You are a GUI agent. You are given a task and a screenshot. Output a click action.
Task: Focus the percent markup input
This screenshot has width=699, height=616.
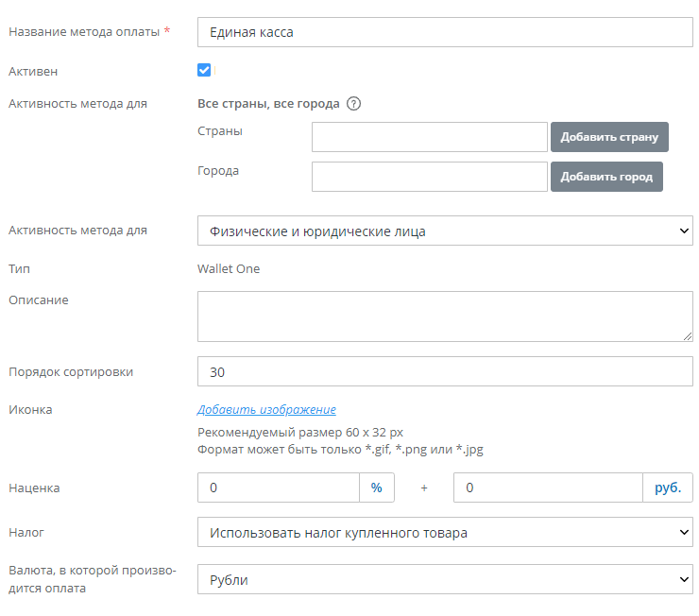pos(278,488)
